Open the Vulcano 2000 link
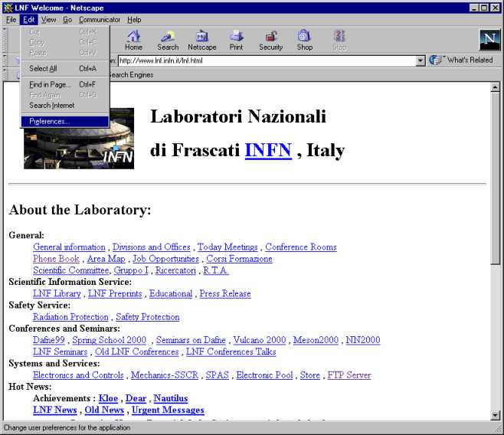Screen dimensions: 504x435 pos(260,340)
